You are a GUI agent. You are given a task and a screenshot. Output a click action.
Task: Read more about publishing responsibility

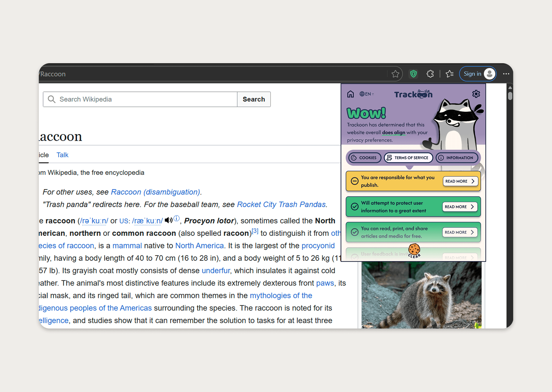tap(460, 181)
